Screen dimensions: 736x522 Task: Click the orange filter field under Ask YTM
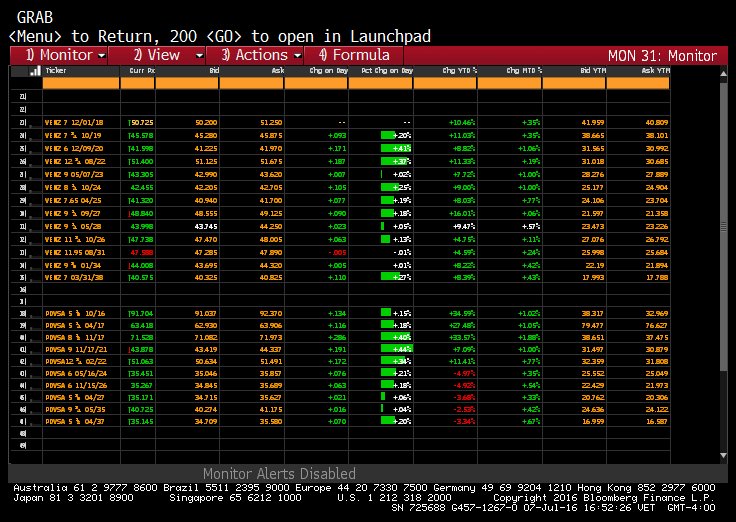point(637,84)
